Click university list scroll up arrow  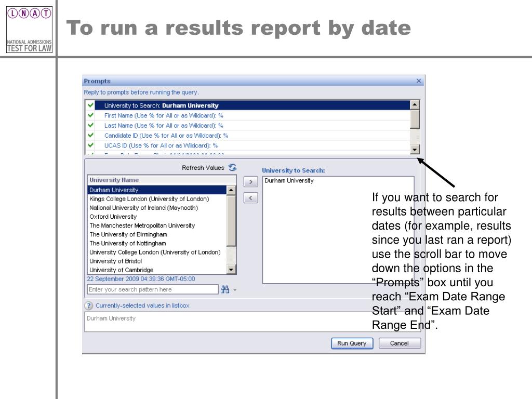[x=231, y=190]
